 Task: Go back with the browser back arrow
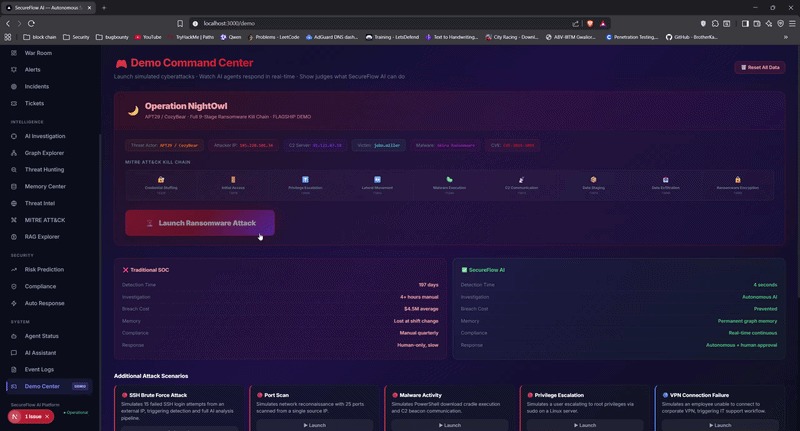[8, 23]
